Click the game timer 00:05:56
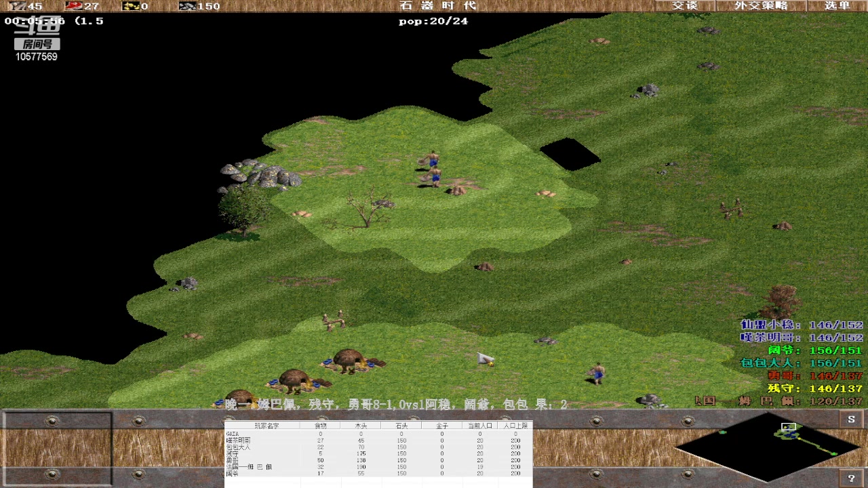Image resolution: width=868 pixels, height=488 pixels. pos(35,21)
